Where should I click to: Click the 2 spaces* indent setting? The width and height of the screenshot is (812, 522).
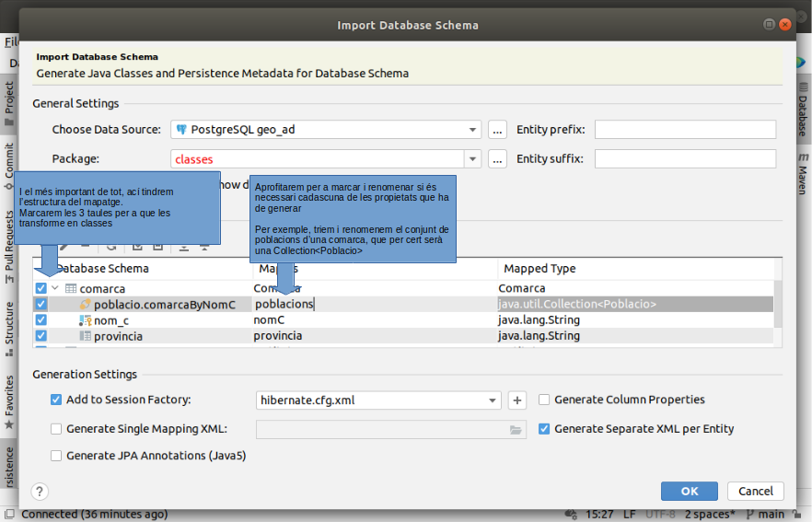(710, 515)
